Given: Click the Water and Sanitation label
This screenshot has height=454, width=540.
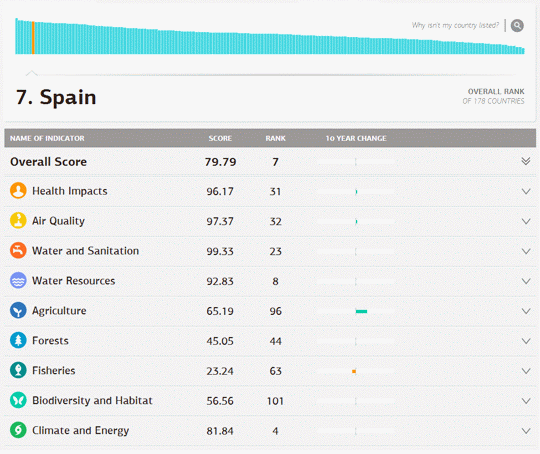Looking at the screenshot, I should 85,251.
